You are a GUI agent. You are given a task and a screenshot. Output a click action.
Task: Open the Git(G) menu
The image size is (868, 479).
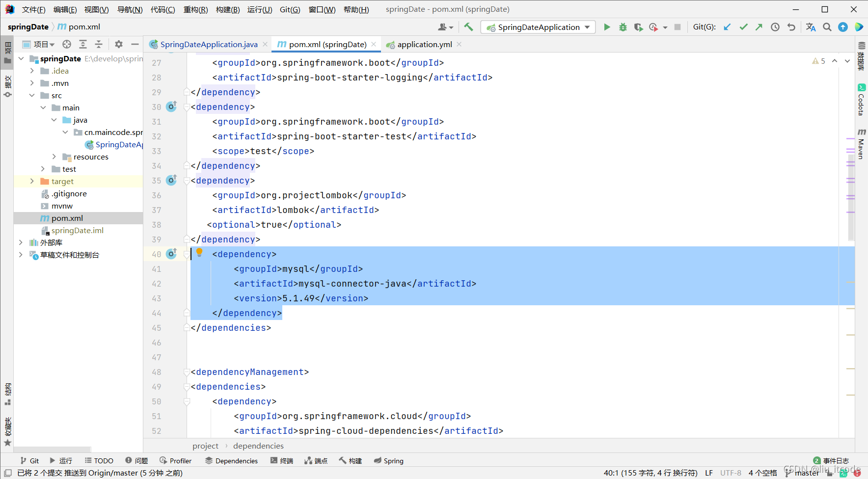tap(290, 9)
